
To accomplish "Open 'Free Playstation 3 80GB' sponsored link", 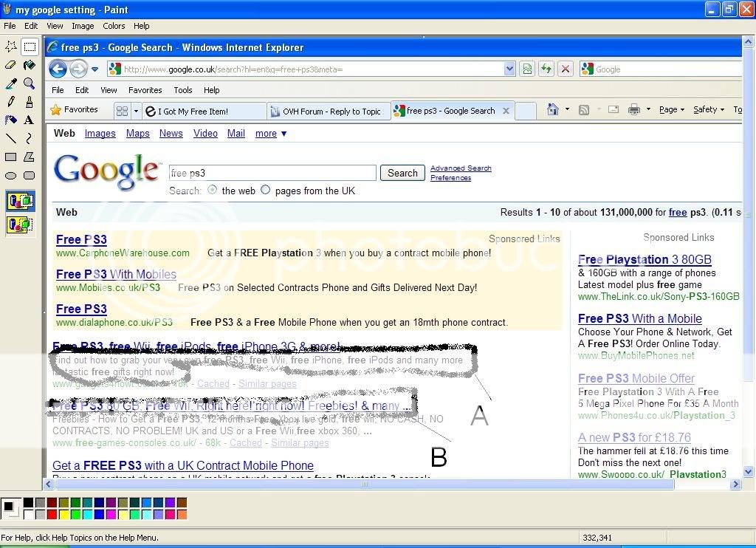I will click(x=645, y=259).
